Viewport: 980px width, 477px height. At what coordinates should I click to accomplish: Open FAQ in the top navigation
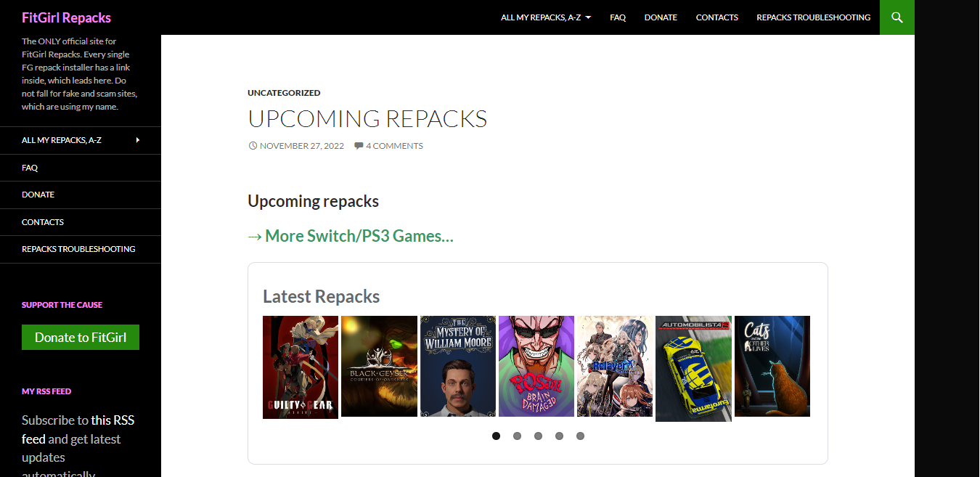[x=618, y=17]
